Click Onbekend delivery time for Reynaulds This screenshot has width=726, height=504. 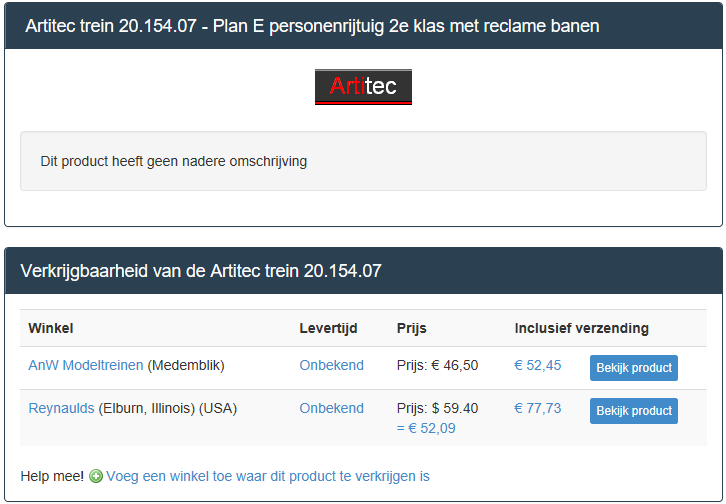click(x=332, y=408)
